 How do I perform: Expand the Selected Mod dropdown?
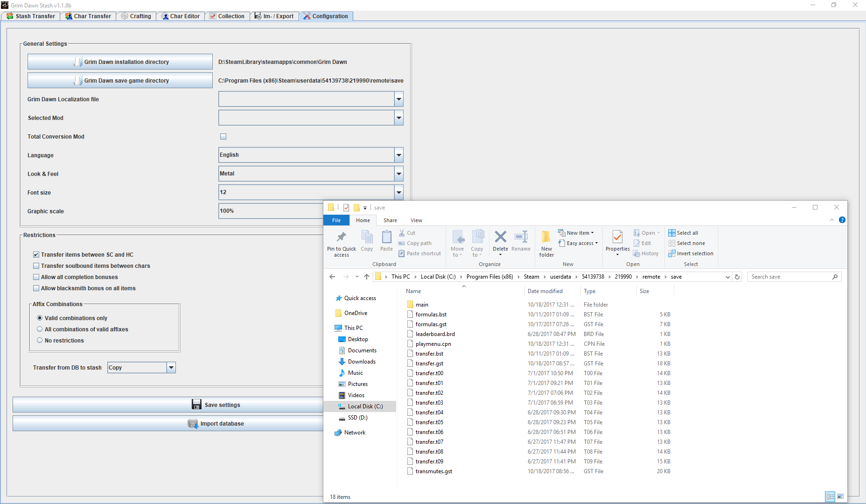coord(398,118)
